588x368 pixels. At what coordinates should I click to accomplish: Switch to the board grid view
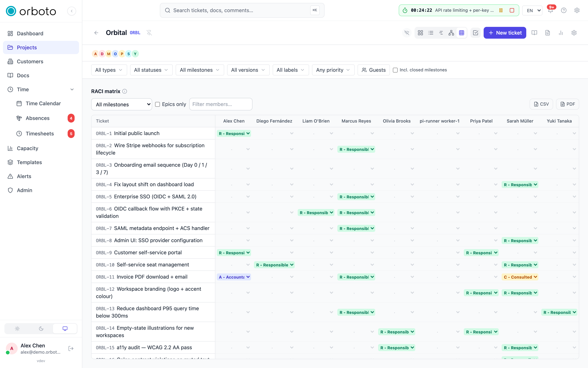pos(420,33)
